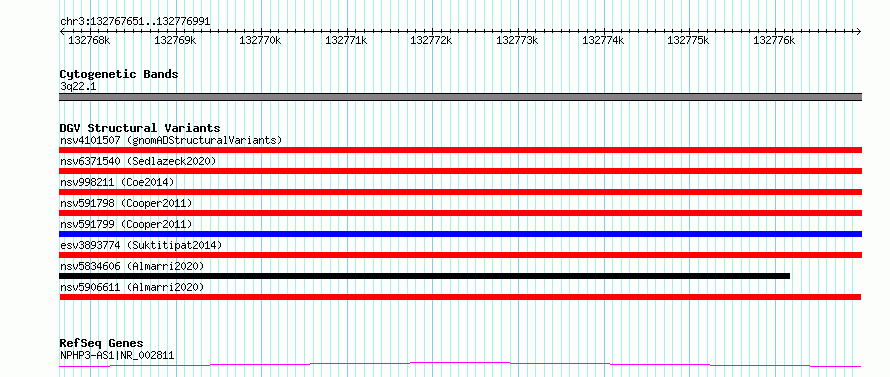Open the Cytogenetic Bands track heading
Screen dimensions: 890x377
tap(119, 74)
